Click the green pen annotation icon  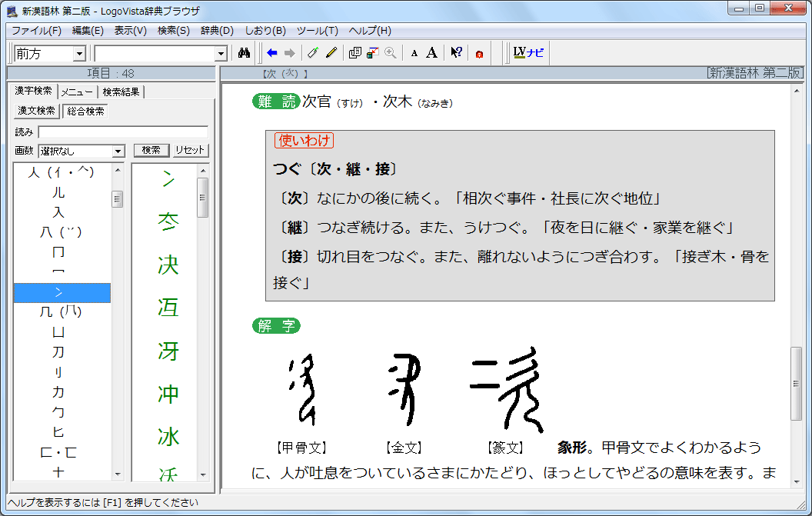312,53
